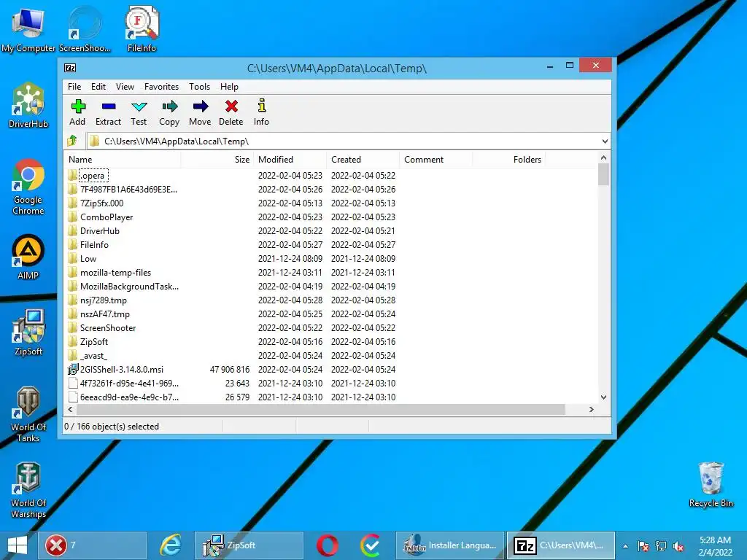747x560 pixels.
Task: Sort by the Comment column header
Action: tap(436, 160)
